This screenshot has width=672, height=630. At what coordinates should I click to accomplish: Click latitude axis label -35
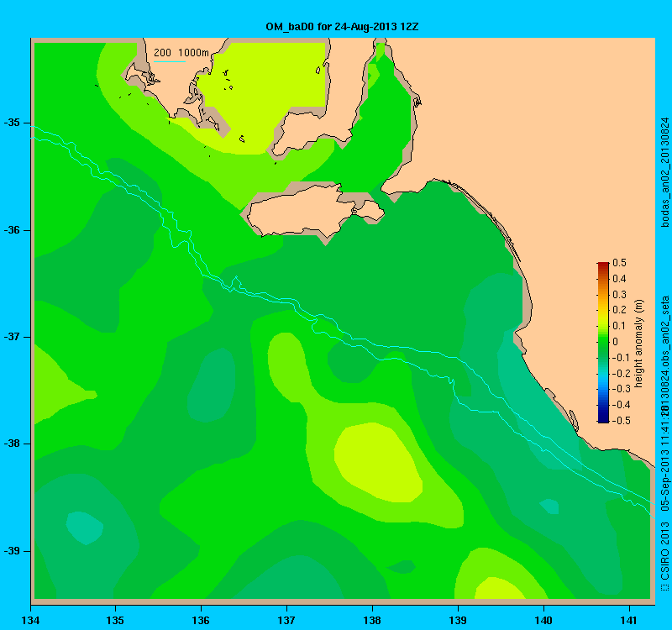tap(12, 123)
